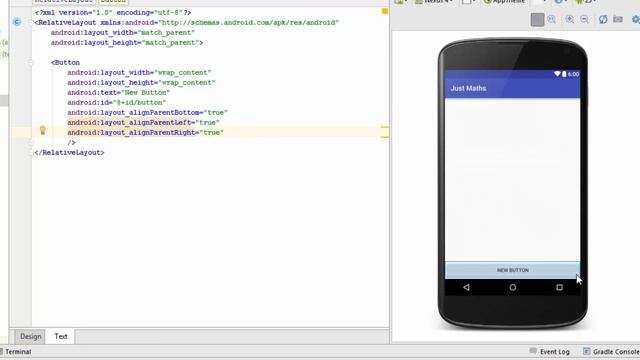The height and width of the screenshot is (360, 640).
Task: Open the Nexus 4 device dropdown
Action: click(x=433, y=2)
